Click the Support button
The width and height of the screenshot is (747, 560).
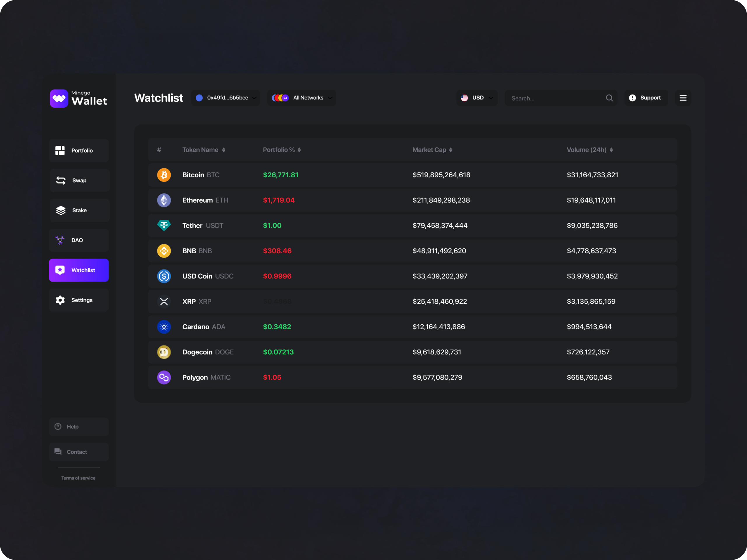coord(646,98)
